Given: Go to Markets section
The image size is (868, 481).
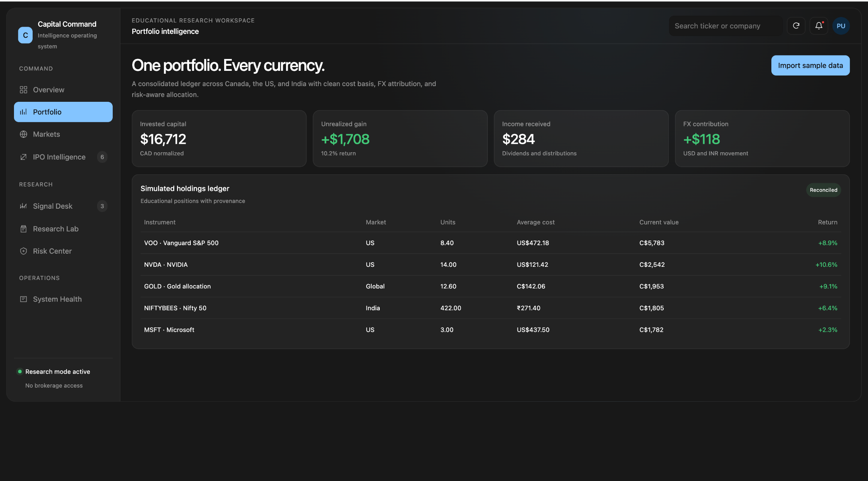Looking at the screenshot, I should 63,134.
